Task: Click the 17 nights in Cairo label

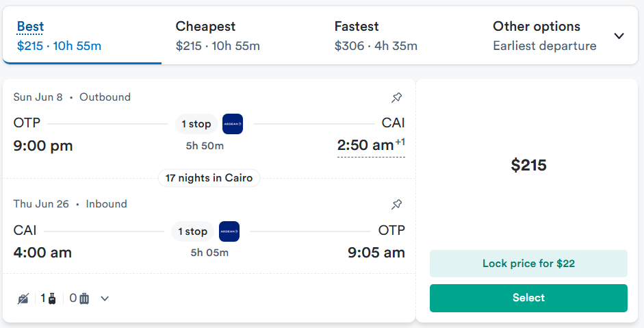Action: coord(209,178)
